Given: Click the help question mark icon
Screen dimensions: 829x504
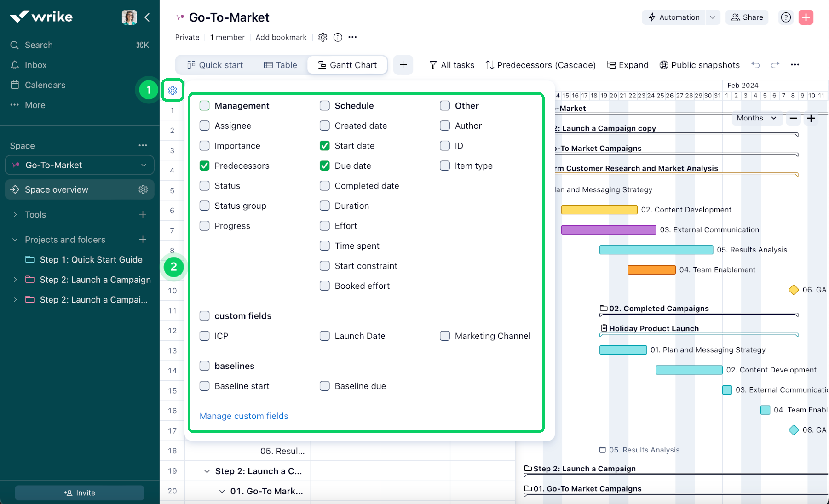Looking at the screenshot, I should pyautogui.click(x=786, y=17).
